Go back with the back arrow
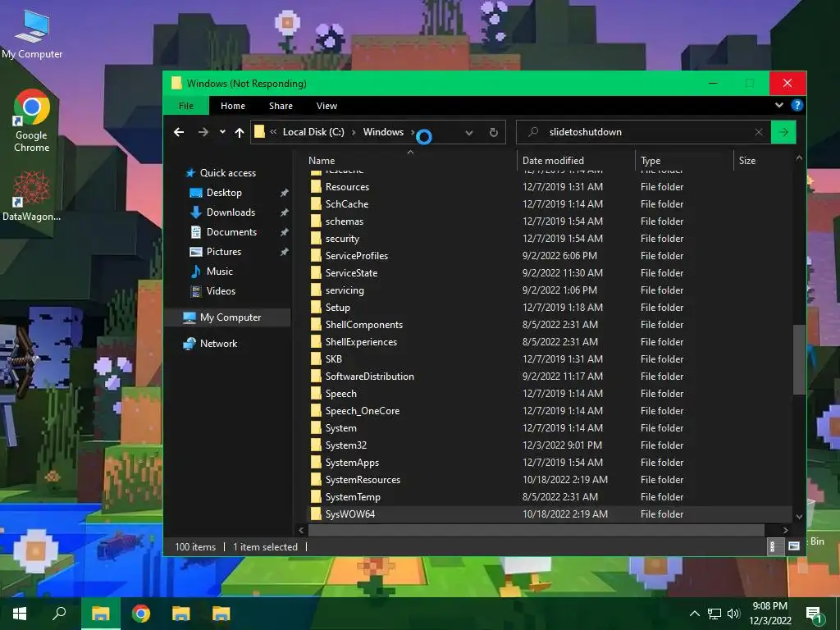This screenshot has height=630, width=840. pyautogui.click(x=179, y=132)
